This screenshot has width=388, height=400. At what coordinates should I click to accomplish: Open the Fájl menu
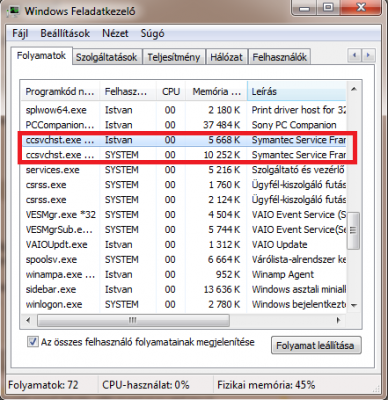[20, 33]
